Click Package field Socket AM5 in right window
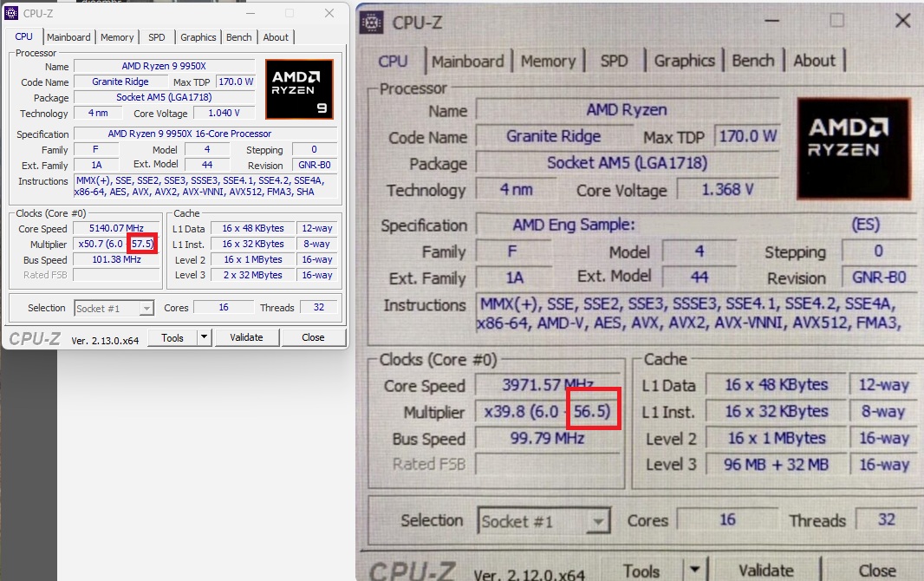This screenshot has width=924, height=581. pos(627,163)
